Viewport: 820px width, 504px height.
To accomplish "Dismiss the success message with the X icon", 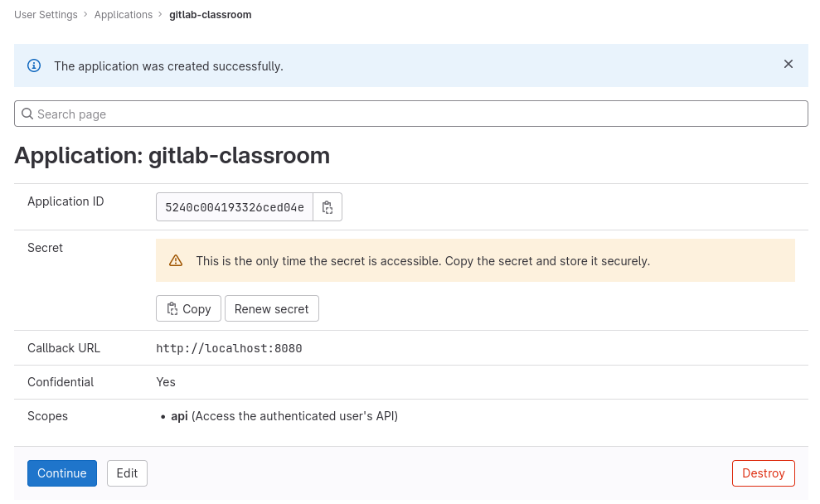I will (788, 64).
